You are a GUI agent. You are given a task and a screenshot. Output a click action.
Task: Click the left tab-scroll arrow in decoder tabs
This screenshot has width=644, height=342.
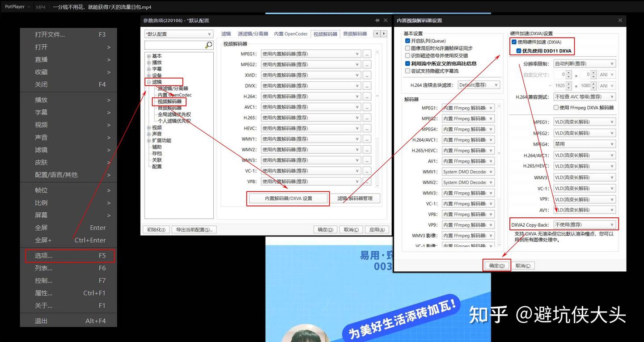click(377, 33)
